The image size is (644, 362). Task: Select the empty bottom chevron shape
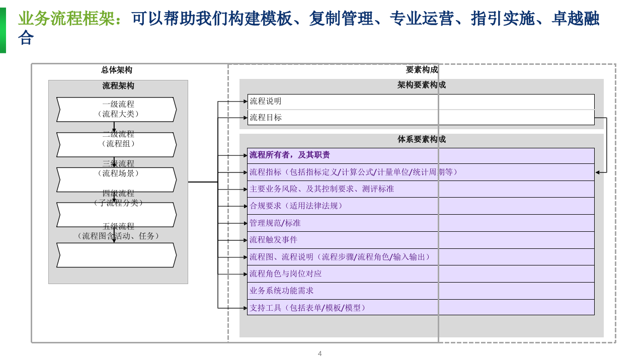click(116, 255)
